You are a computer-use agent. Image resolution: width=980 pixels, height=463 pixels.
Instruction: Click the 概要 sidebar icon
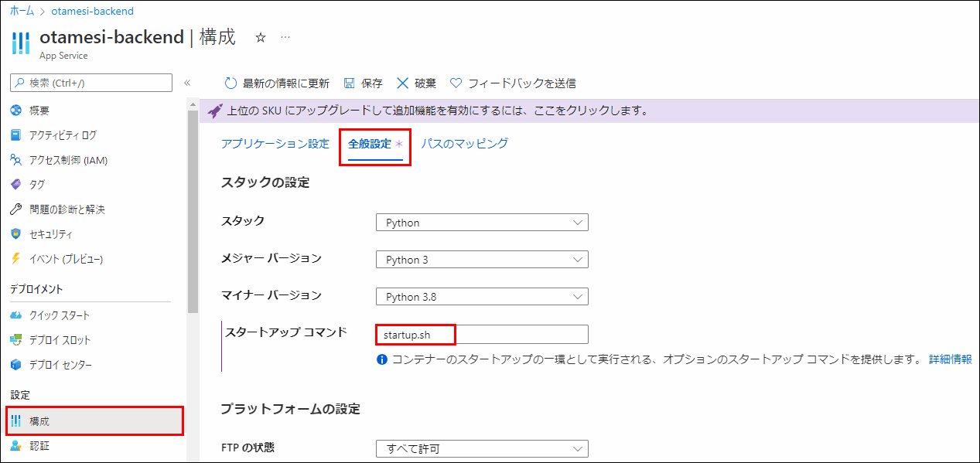[x=16, y=111]
